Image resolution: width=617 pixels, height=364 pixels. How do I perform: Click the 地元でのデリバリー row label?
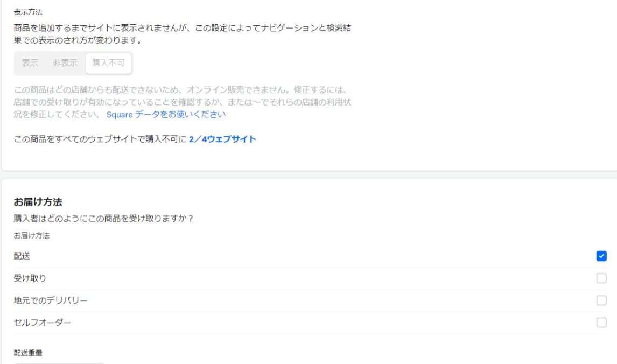click(50, 301)
